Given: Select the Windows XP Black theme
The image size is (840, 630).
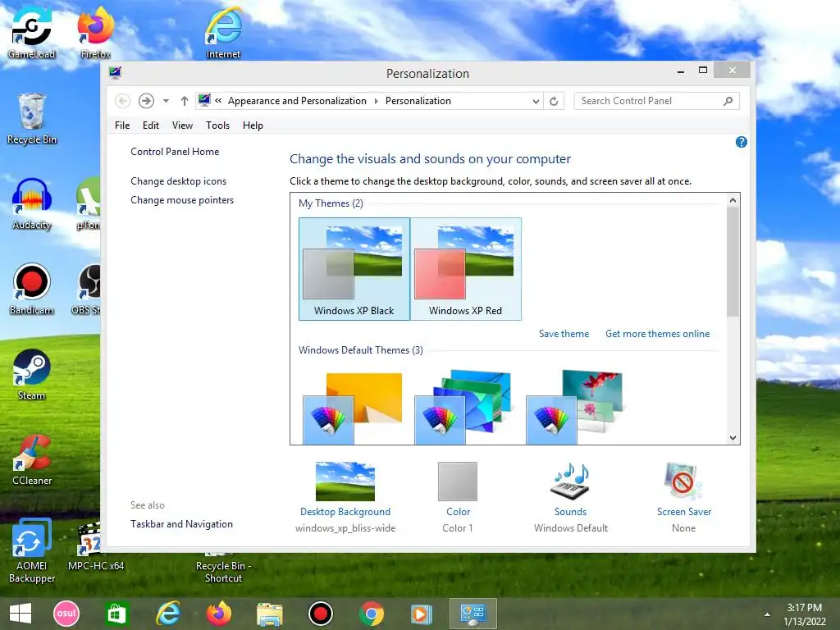Looking at the screenshot, I should [x=354, y=269].
